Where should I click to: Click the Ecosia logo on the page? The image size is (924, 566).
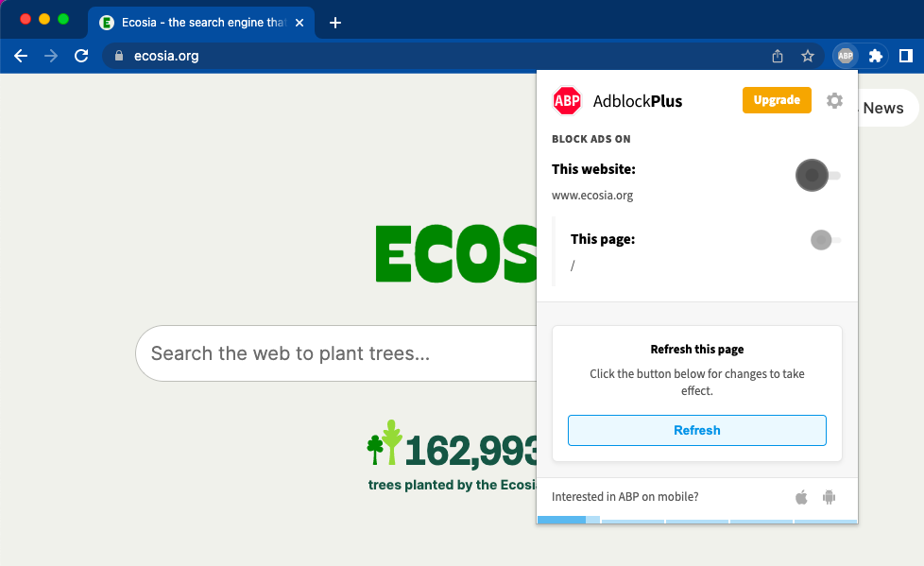click(x=456, y=253)
